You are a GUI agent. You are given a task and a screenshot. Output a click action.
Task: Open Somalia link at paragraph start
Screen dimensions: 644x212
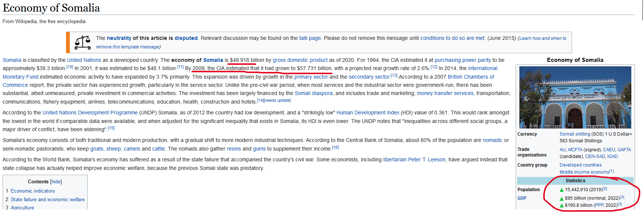click(12, 60)
